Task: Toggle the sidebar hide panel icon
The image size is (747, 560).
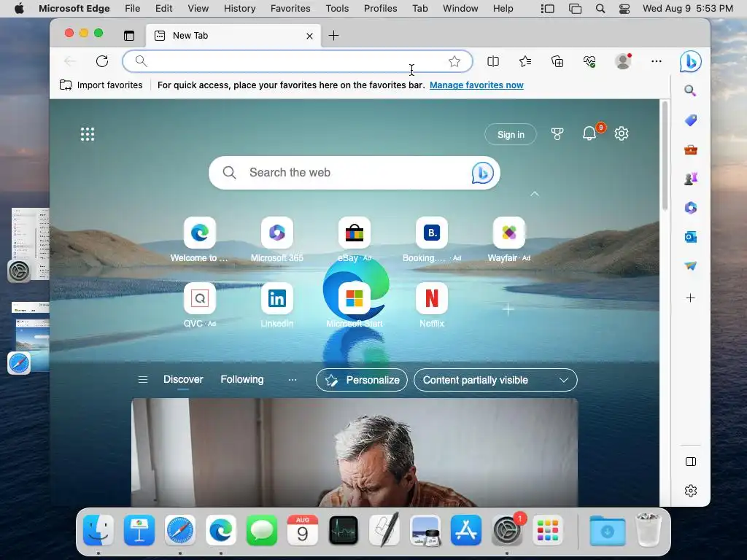Action: [690, 462]
